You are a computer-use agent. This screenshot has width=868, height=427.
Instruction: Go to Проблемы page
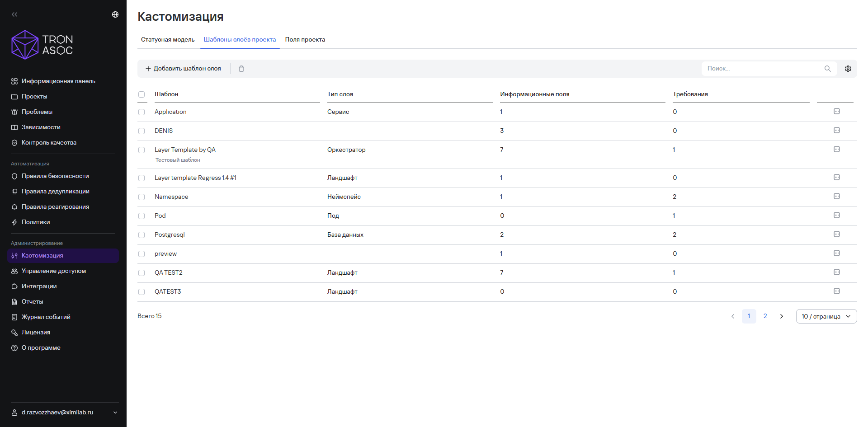click(x=63, y=112)
